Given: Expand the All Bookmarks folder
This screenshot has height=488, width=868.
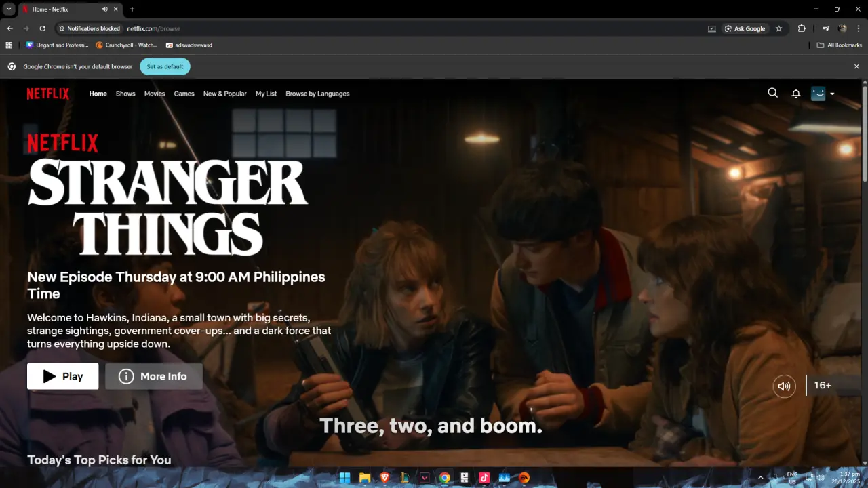Looking at the screenshot, I should [x=840, y=45].
